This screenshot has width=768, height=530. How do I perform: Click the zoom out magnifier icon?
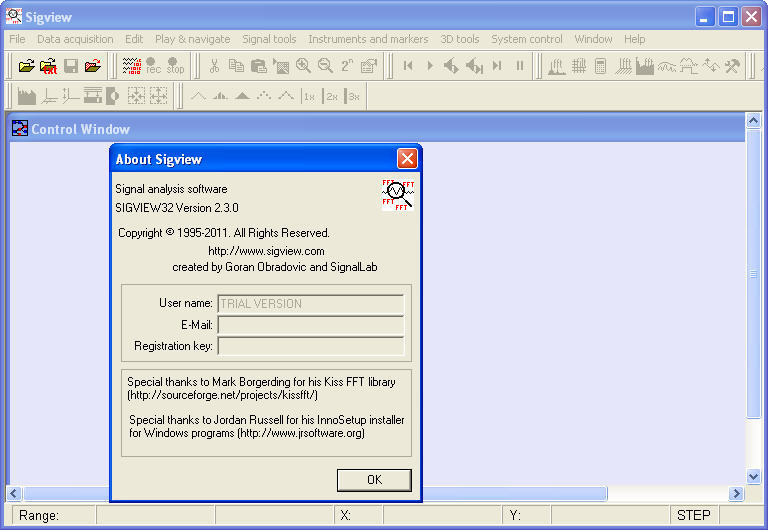point(325,66)
